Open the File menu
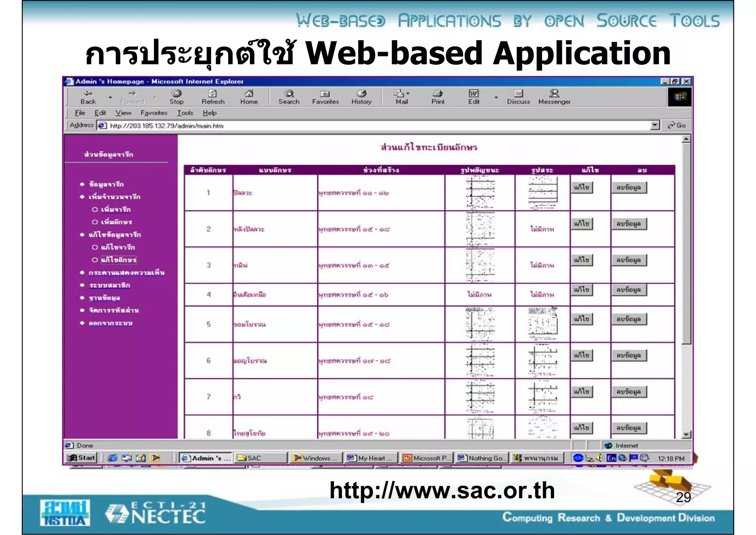This screenshot has height=535, width=756. click(x=80, y=113)
